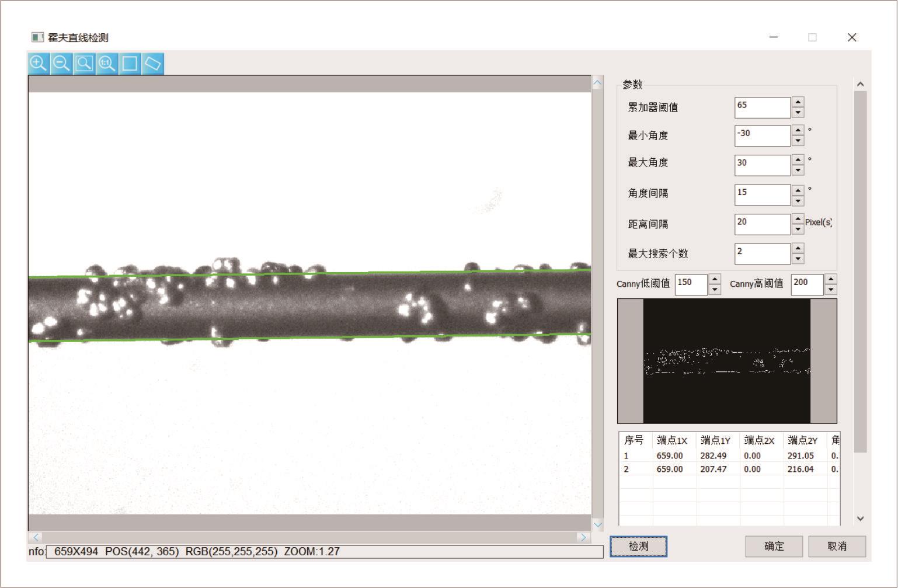
Task: Click the image horizontal scrollbar right arrow
Action: [582, 537]
